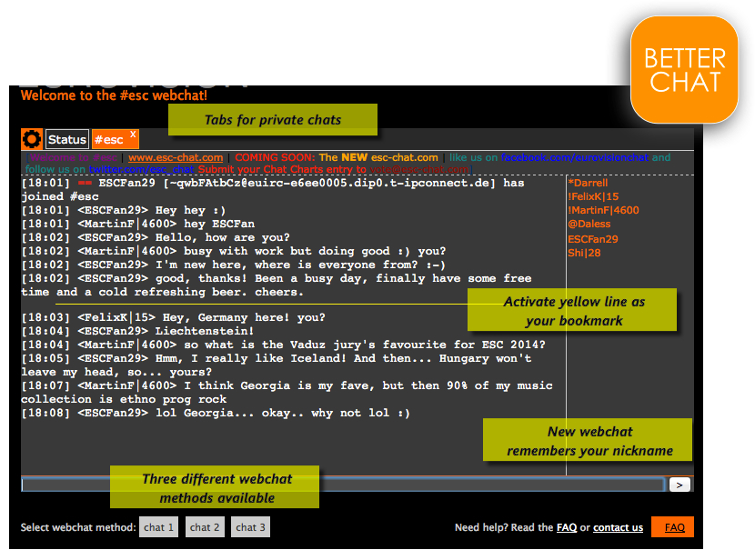Click the chat message input field
This screenshot has height=560, width=755.
pyautogui.click(x=343, y=485)
